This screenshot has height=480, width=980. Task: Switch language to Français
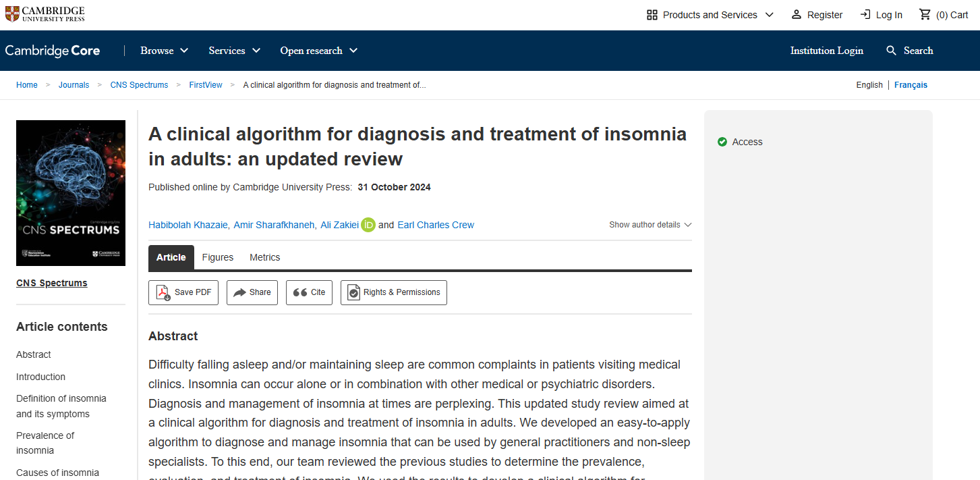[911, 85]
